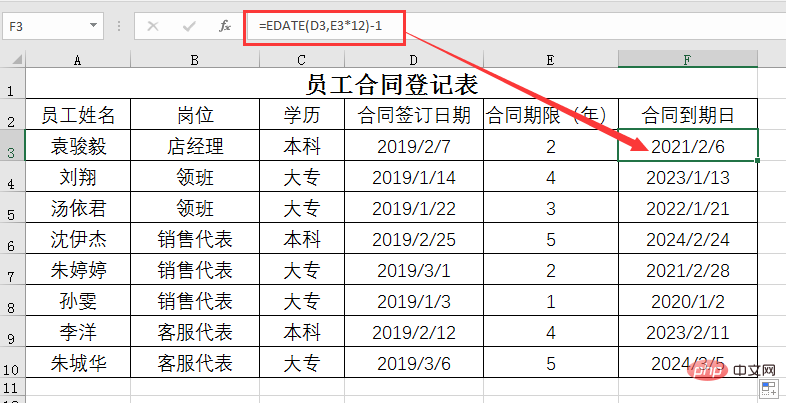Select column C header
Image resolution: width=786 pixels, height=403 pixels.
(302, 60)
